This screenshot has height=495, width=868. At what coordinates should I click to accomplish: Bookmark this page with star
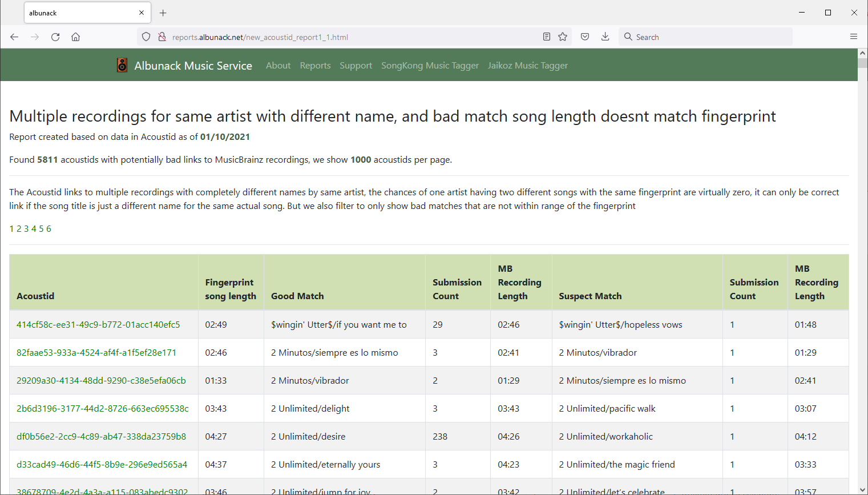point(563,37)
